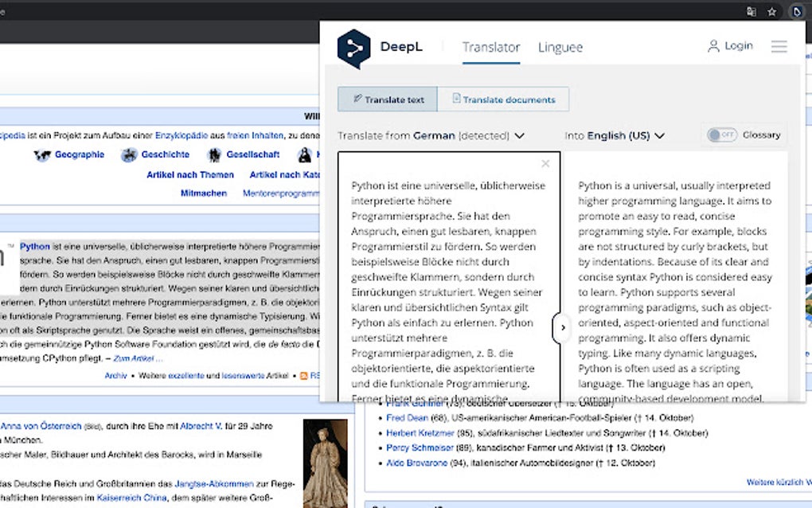812x508 pixels.
Task: Open the hamburger menu in DeepL popup
Action: point(779,46)
